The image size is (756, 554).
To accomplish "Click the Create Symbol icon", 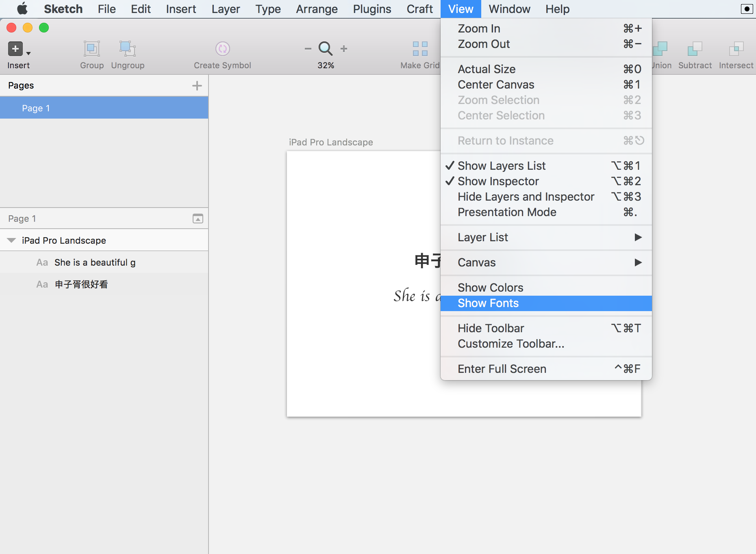I will point(222,49).
